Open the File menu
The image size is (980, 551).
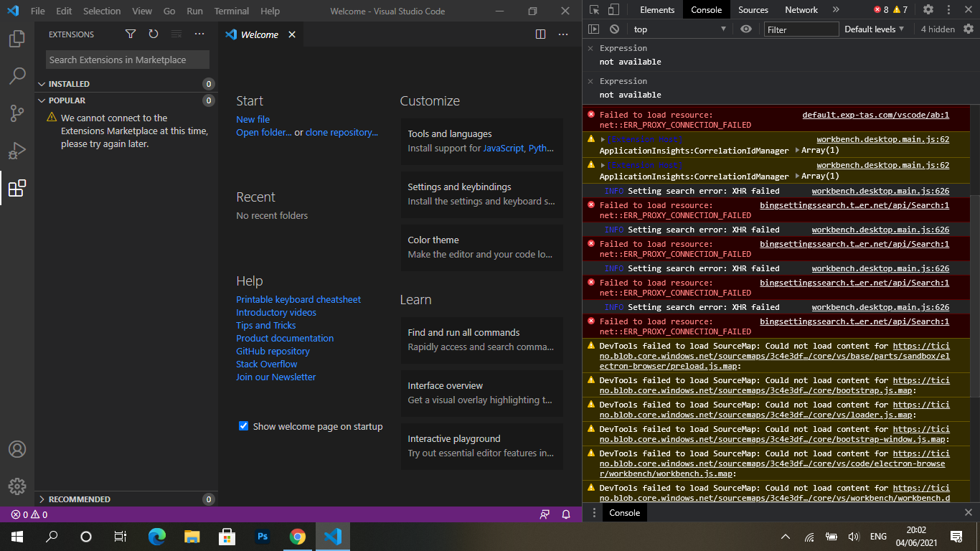coord(38,11)
